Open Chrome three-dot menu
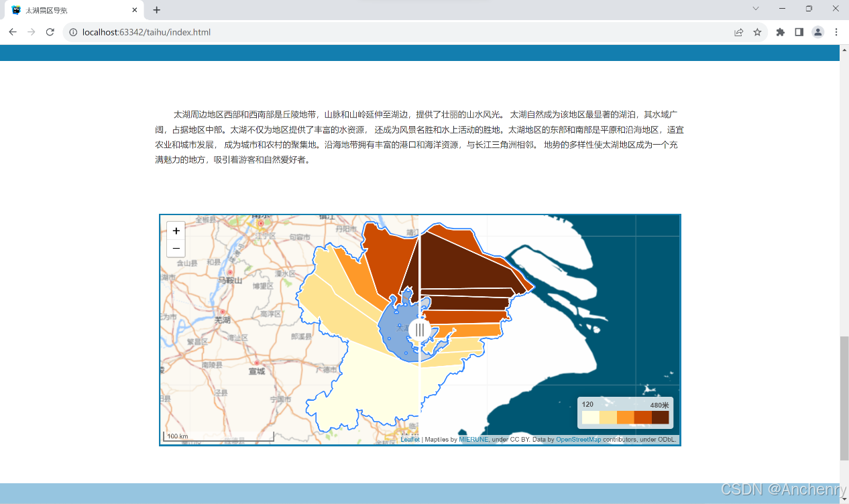This screenshot has height=504, width=849. coord(836,31)
